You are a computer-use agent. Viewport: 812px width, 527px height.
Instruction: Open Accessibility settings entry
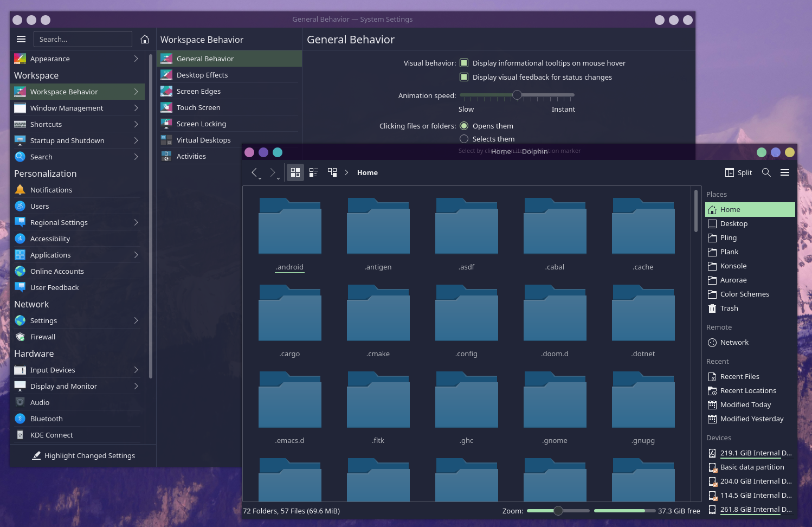[78, 239]
